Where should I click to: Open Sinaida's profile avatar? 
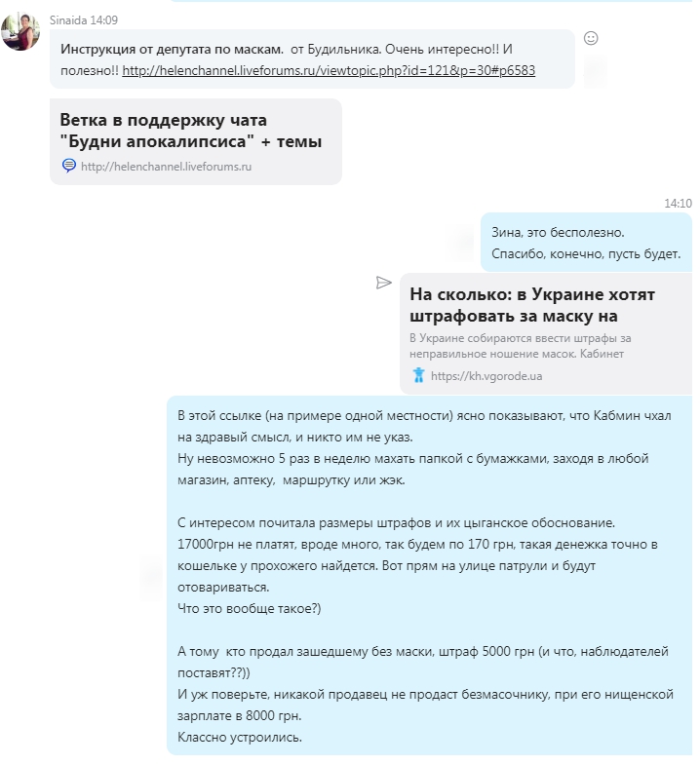coord(20,31)
